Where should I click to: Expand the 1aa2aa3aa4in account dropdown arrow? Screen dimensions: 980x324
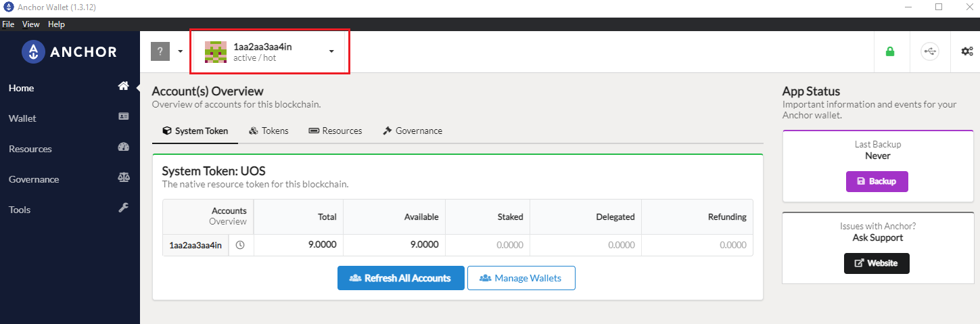pos(331,51)
